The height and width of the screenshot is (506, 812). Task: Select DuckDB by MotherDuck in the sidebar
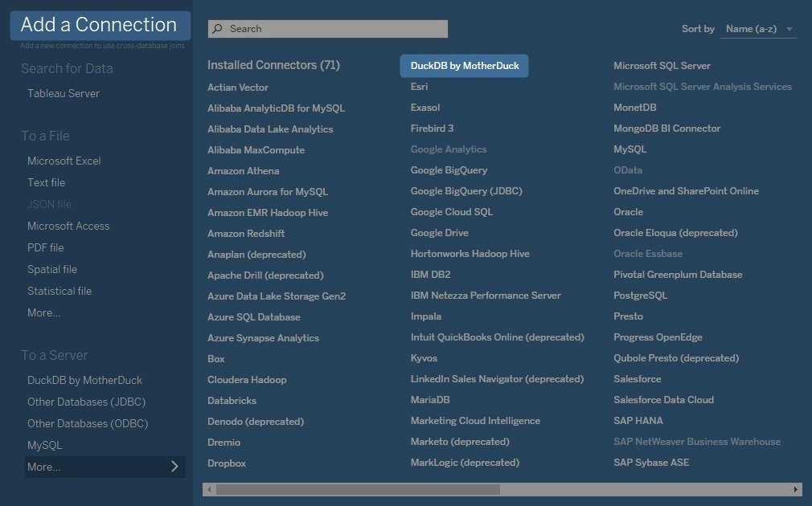[x=84, y=380]
